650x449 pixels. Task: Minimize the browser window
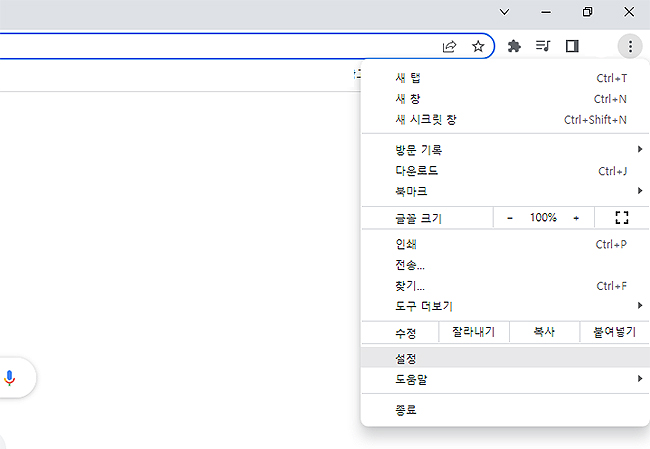point(546,12)
